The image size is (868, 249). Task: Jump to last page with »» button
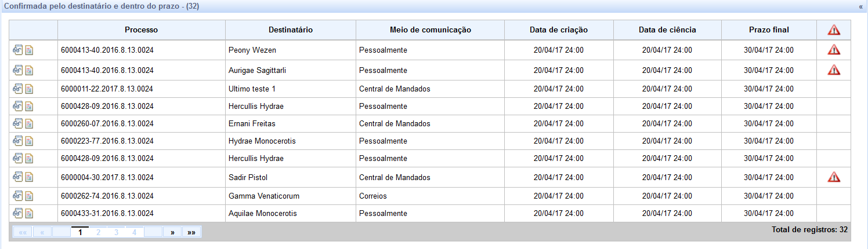[x=191, y=232]
